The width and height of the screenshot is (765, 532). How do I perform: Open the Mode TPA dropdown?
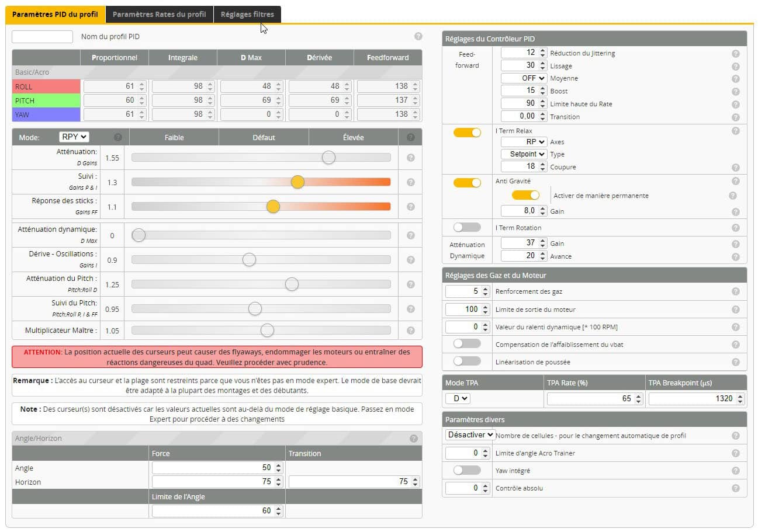click(x=458, y=398)
